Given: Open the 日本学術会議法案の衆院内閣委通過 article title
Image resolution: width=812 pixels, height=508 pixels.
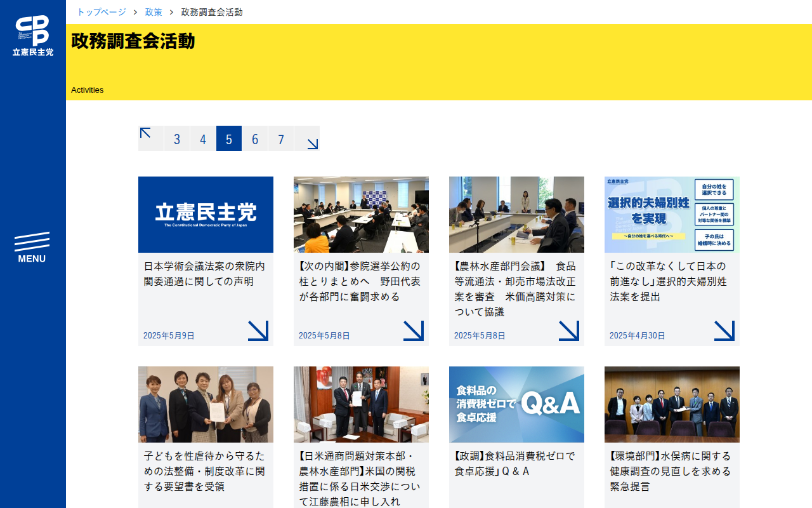Looking at the screenshot, I should point(204,274).
